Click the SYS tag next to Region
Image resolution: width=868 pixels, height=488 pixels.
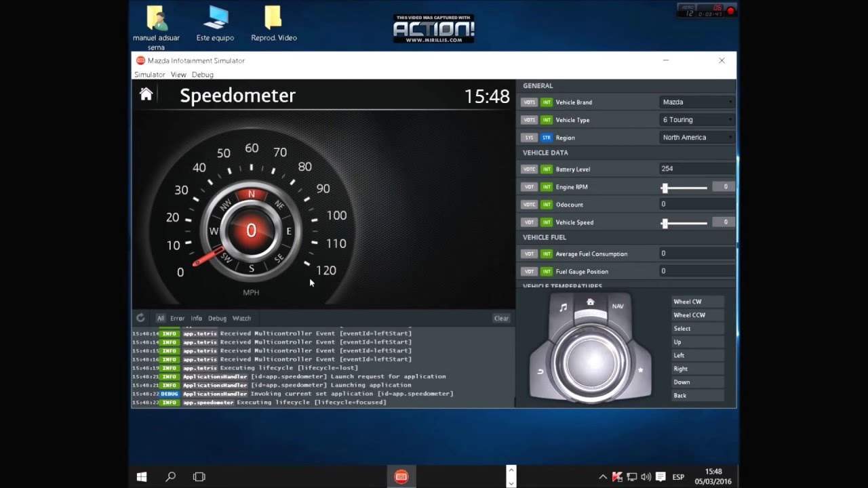pos(529,138)
